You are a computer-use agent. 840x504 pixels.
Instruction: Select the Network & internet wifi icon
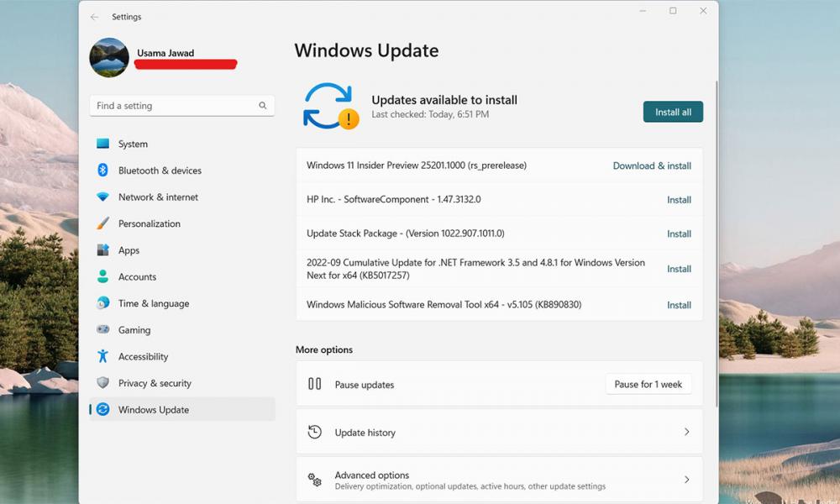(102, 197)
